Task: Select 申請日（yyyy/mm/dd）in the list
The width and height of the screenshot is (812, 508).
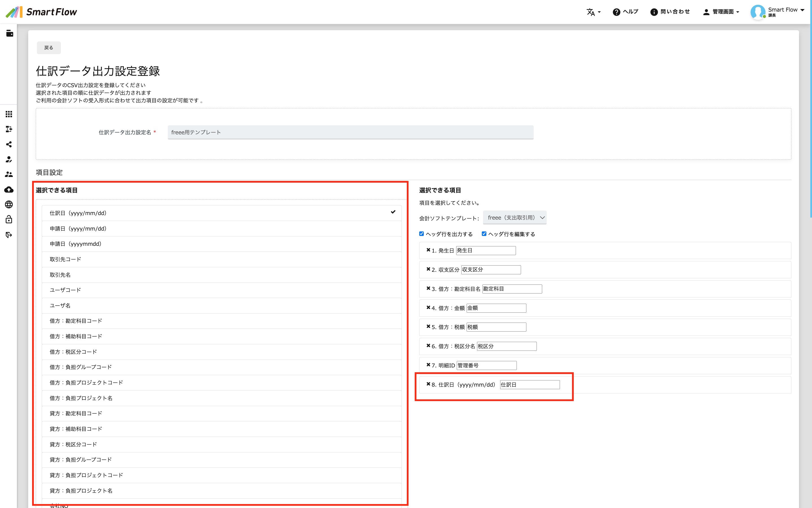Action: point(221,229)
